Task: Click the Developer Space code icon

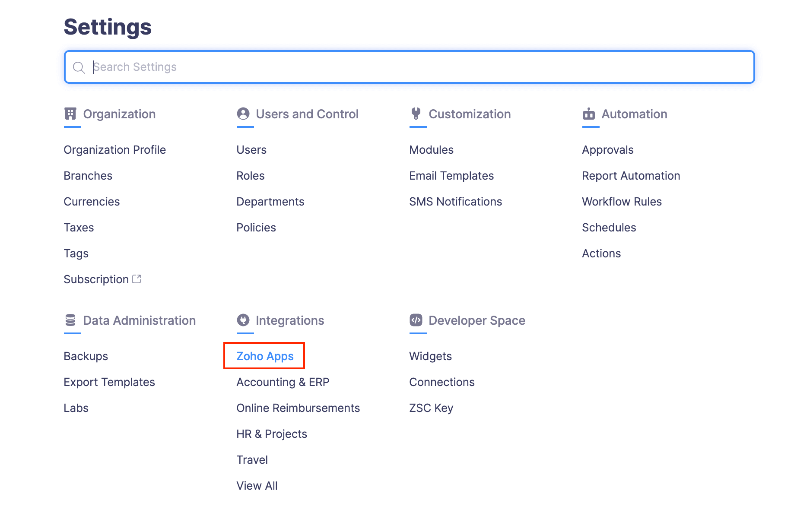Action: pyautogui.click(x=416, y=320)
